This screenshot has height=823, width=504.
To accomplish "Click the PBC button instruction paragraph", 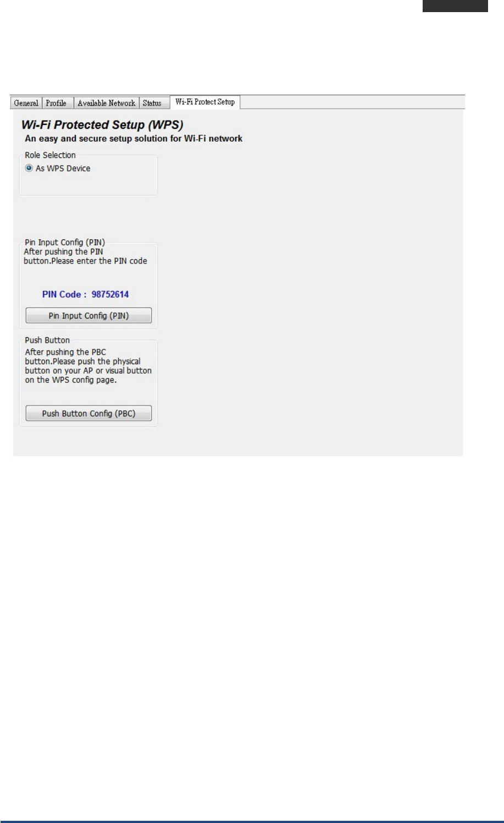I will pos(88,366).
